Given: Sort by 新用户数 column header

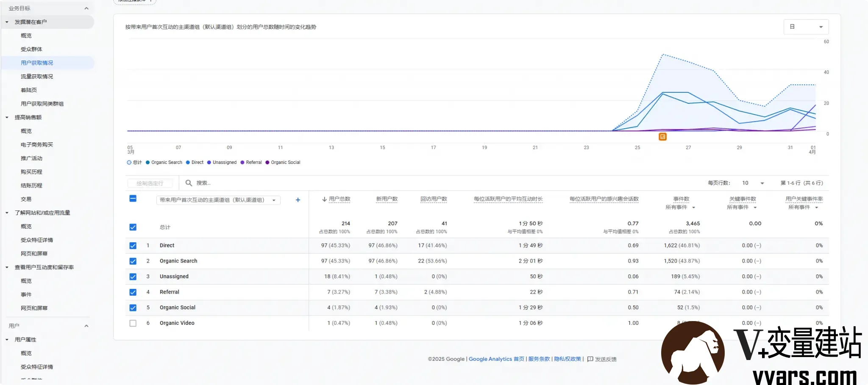Looking at the screenshot, I should [x=387, y=199].
